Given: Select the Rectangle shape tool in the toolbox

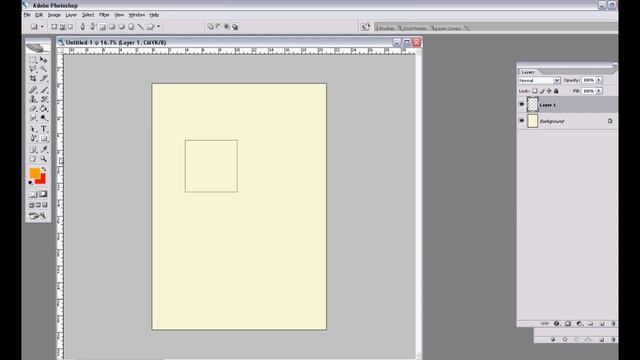Looking at the screenshot, I should (44, 138).
